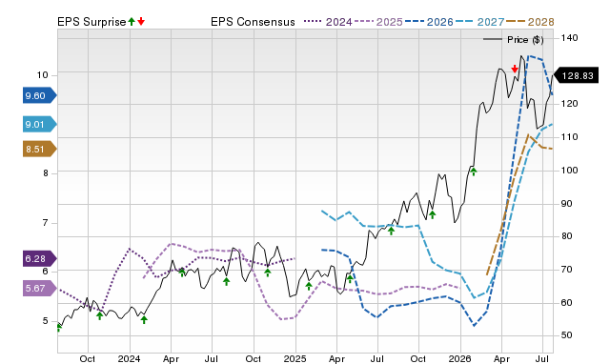Click the 60 tick on the price axis
This screenshot has width=610, height=364.
pyautogui.click(x=567, y=303)
